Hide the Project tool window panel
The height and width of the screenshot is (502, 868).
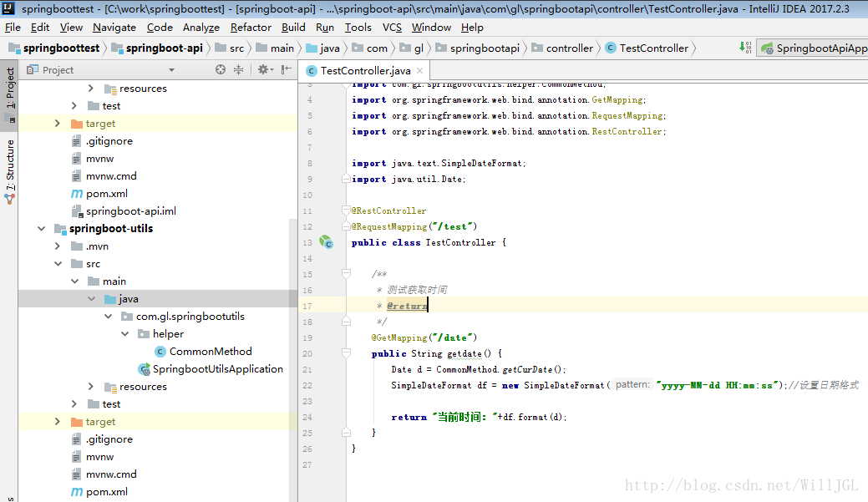tap(287, 70)
